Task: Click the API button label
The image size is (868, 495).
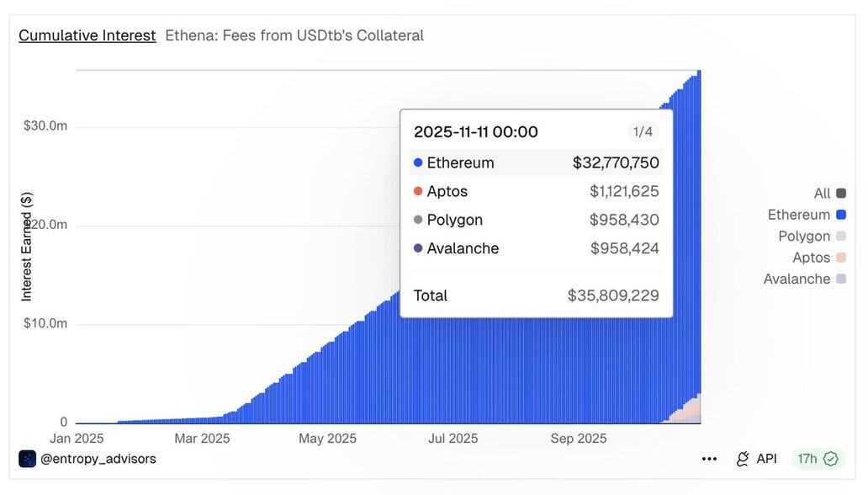Action: (766, 459)
